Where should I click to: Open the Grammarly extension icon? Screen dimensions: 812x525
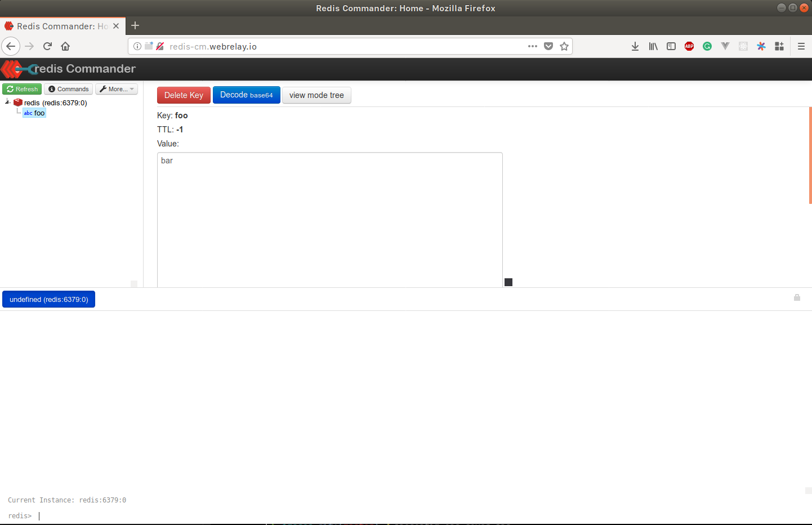pyautogui.click(x=707, y=46)
